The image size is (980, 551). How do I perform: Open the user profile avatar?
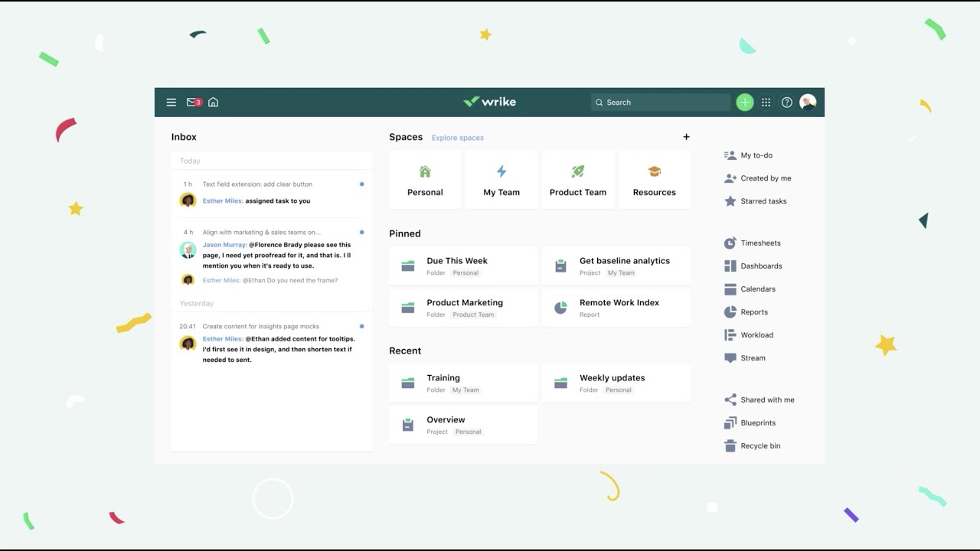pyautogui.click(x=808, y=102)
